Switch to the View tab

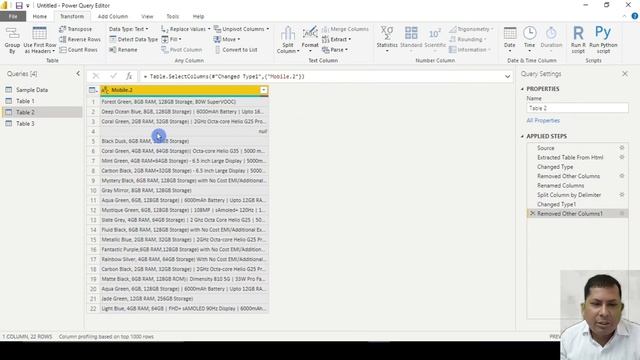point(147,16)
